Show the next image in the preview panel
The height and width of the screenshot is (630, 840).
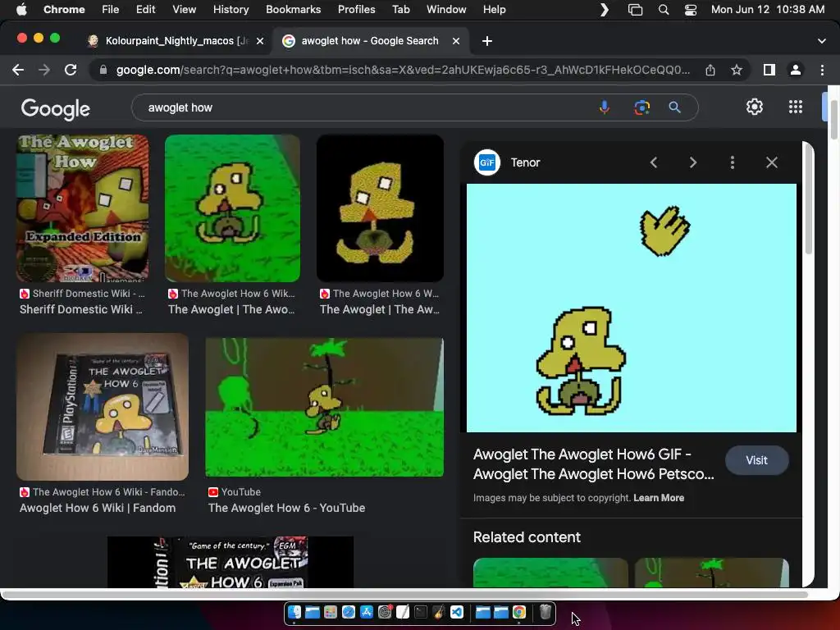692,162
